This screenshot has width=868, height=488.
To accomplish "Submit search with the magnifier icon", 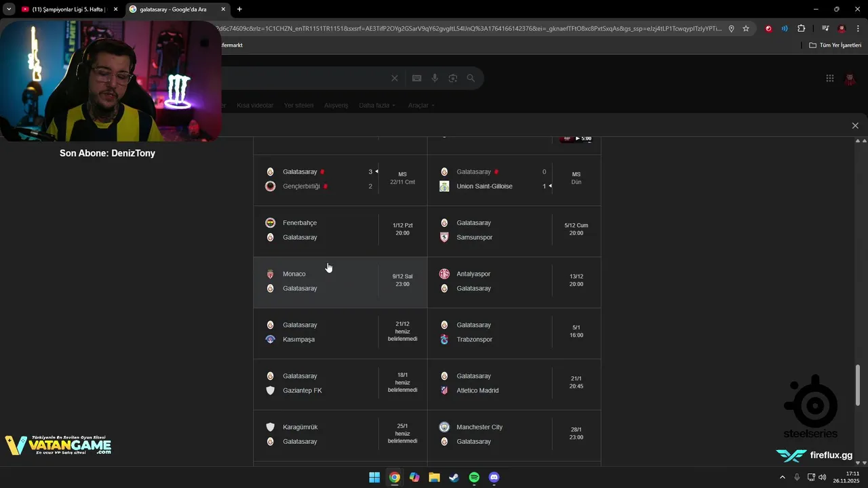I will pos(471,78).
